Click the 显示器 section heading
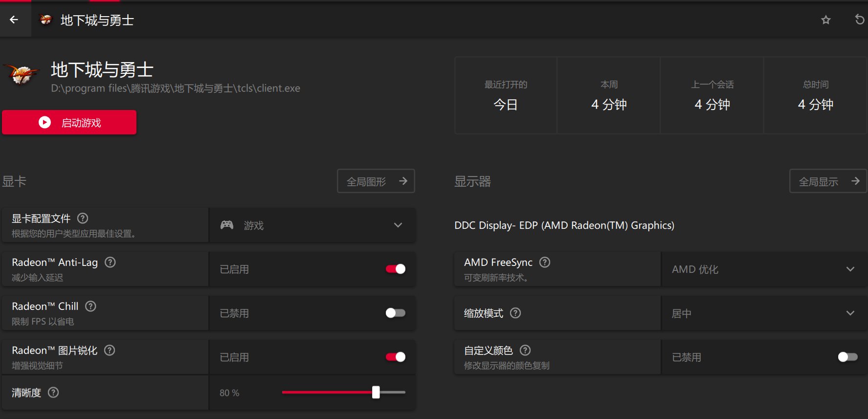The height and width of the screenshot is (419, 868). tap(472, 181)
